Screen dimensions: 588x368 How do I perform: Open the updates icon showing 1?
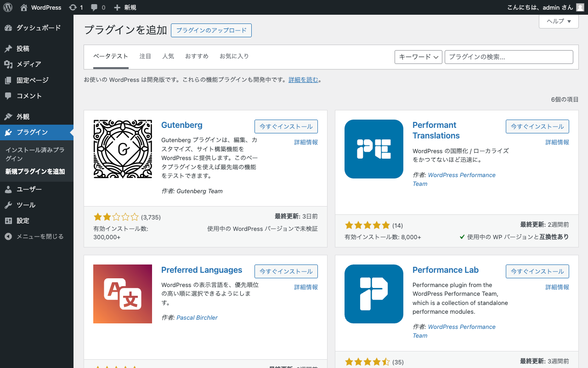pos(76,7)
